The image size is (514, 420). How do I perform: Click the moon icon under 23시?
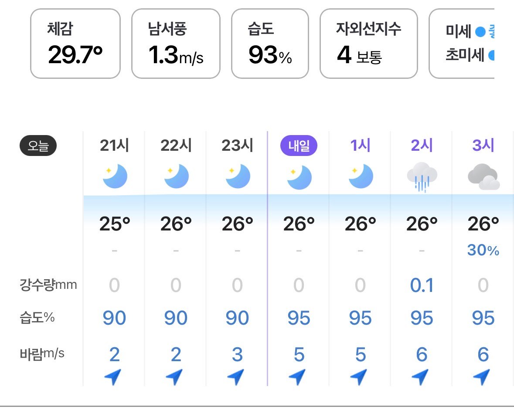click(x=238, y=176)
